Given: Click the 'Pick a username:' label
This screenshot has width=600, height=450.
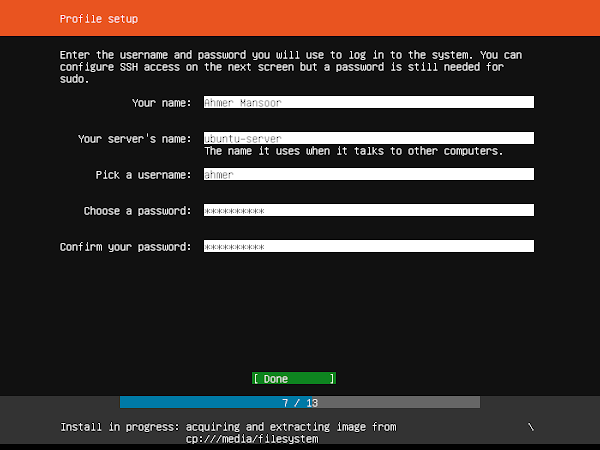Looking at the screenshot, I should click(143, 175).
